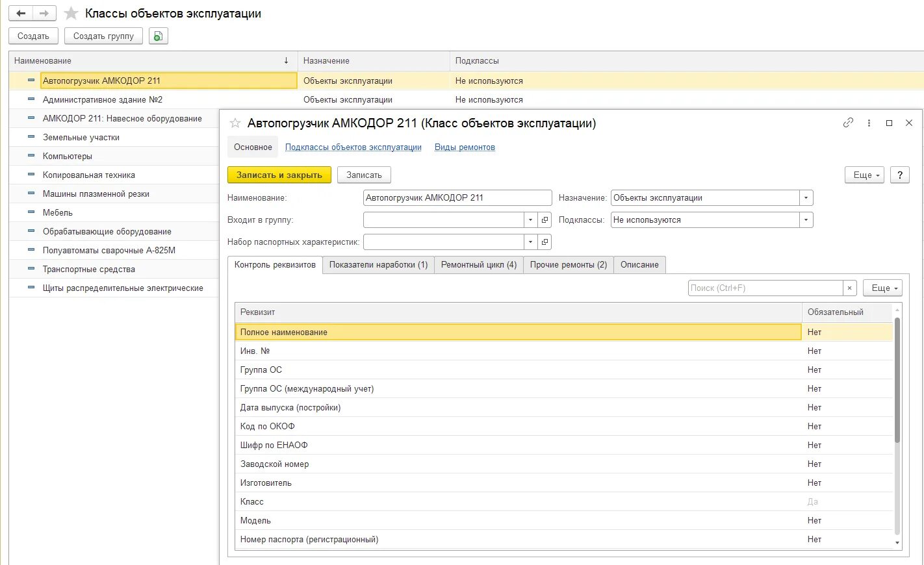Select the Основное section
The width and height of the screenshot is (924, 565).
click(253, 147)
